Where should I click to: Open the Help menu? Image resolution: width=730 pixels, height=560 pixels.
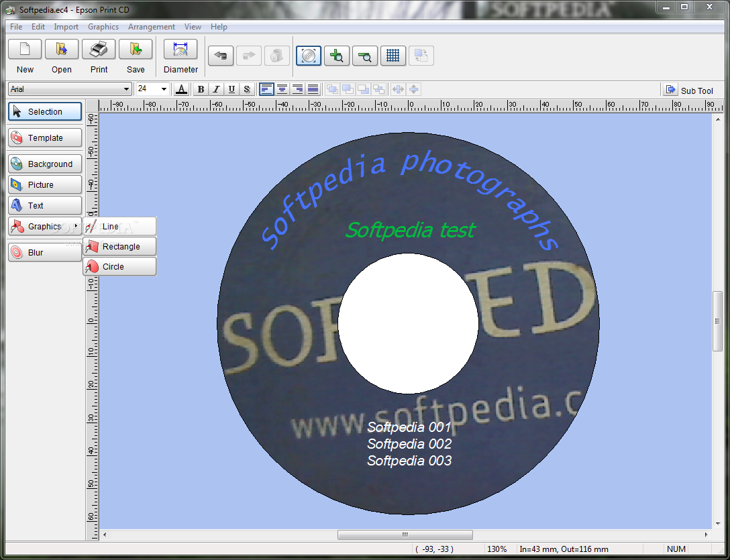(219, 27)
